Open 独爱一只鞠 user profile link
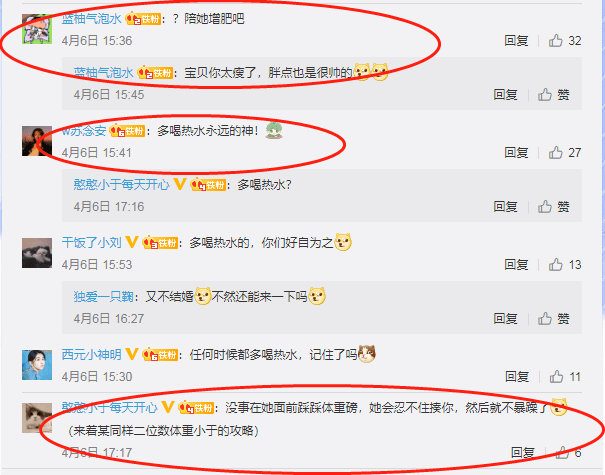605x475 pixels. click(103, 296)
